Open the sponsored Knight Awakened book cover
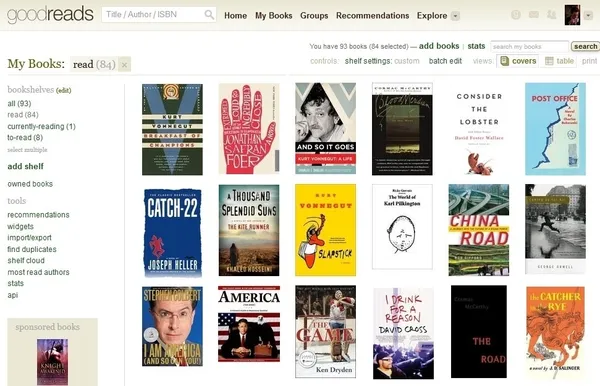Image resolution: width=600 pixels, height=386 pixels. 52,362
